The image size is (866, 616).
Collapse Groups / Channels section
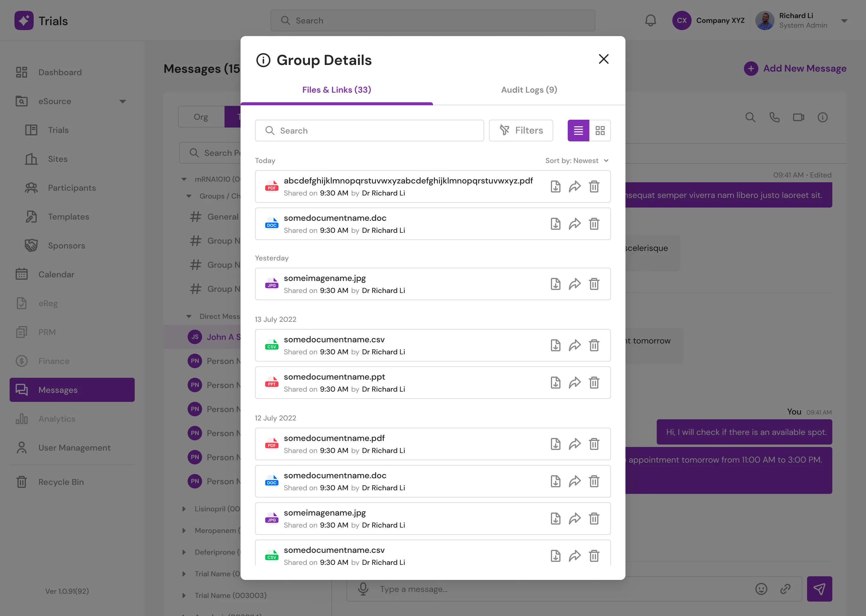tap(189, 196)
